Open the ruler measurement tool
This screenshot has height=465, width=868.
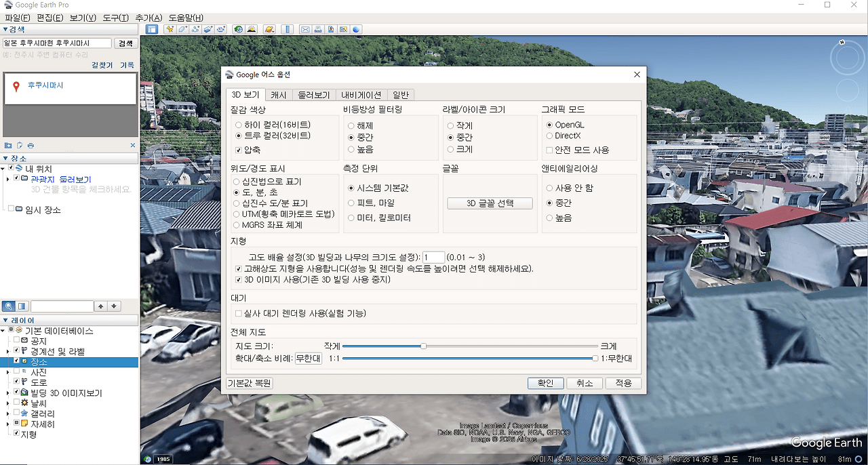[288, 28]
